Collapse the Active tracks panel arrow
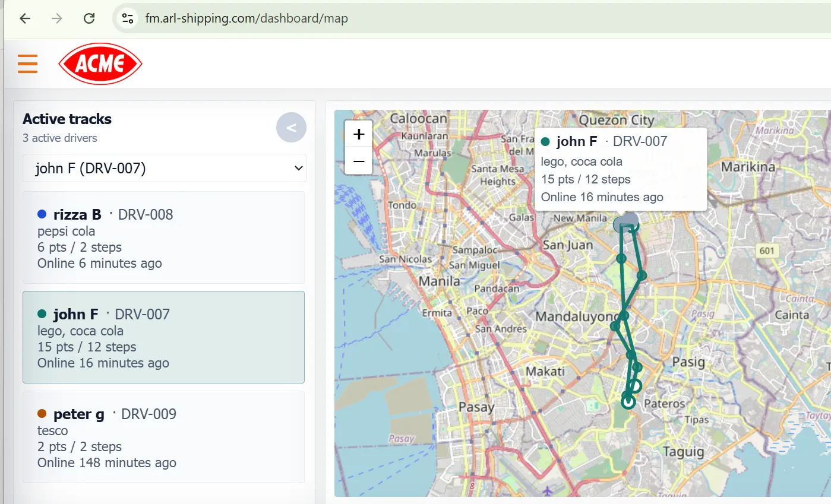 [291, 128]
